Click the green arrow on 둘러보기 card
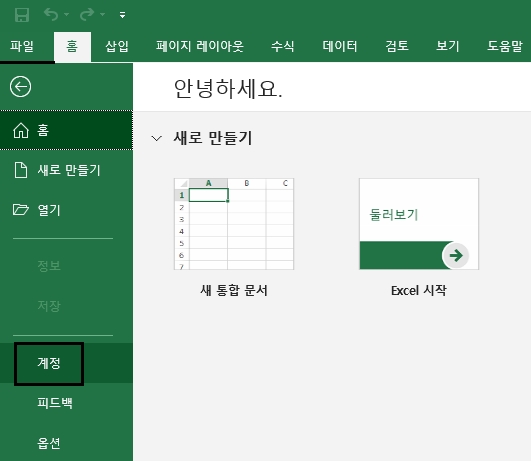Image resolution: width=531 pixels, height=461 pixels. tap(455, 255)
